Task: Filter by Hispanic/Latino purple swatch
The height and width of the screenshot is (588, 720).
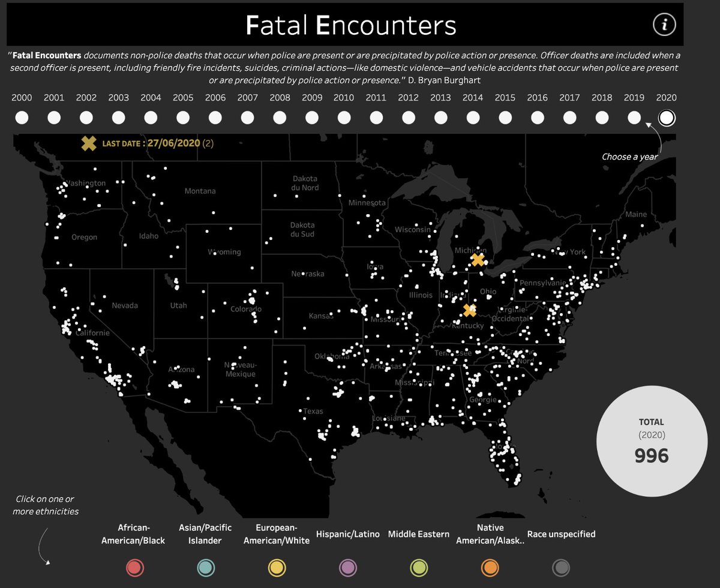Action: (347, 566)
